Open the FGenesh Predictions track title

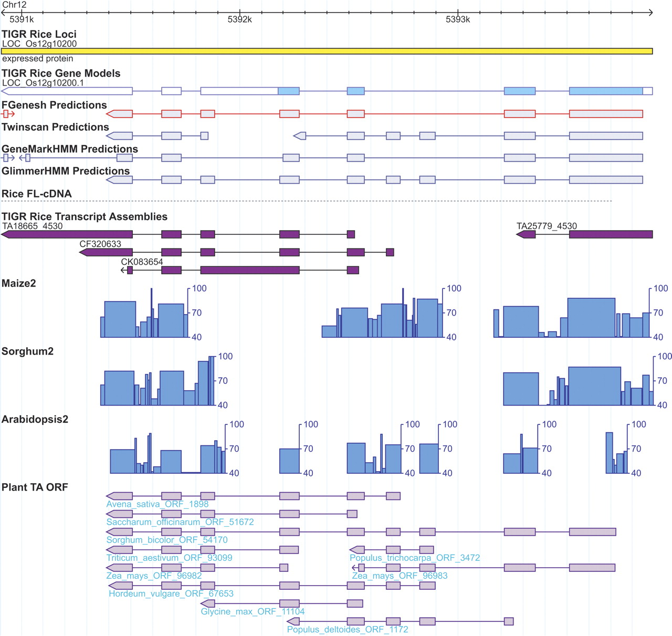click(x=54, y=105)
